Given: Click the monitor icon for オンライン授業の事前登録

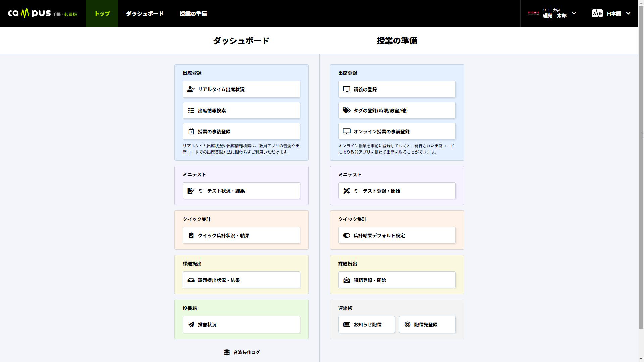Looking at the screenshot, I should [346, 132].
